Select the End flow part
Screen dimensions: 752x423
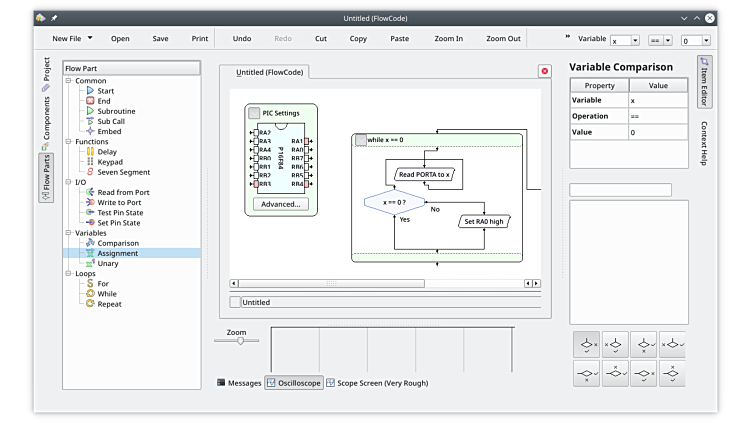[x=103, y=101]
